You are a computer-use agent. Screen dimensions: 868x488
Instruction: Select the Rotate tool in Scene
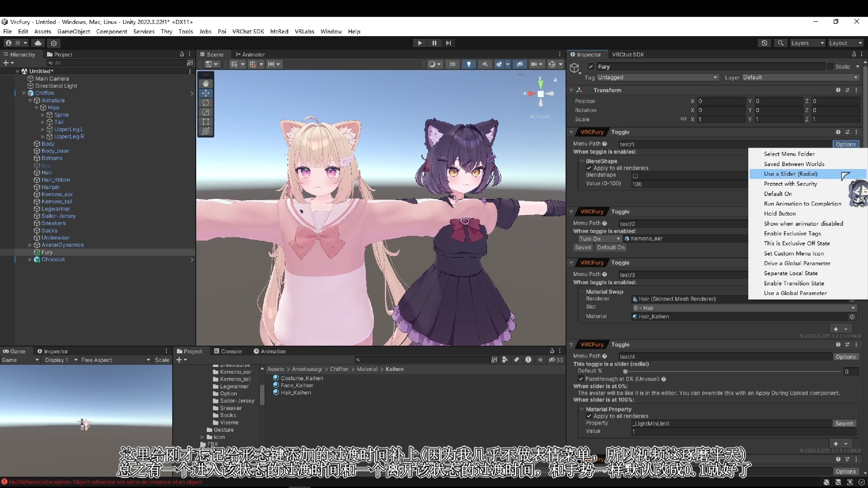pos(206,103)
